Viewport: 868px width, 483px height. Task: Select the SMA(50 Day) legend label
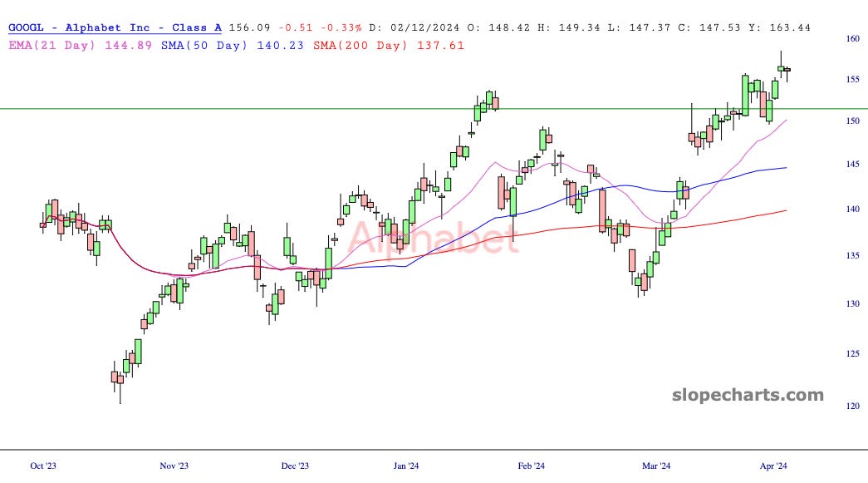[x=204, y=46]
